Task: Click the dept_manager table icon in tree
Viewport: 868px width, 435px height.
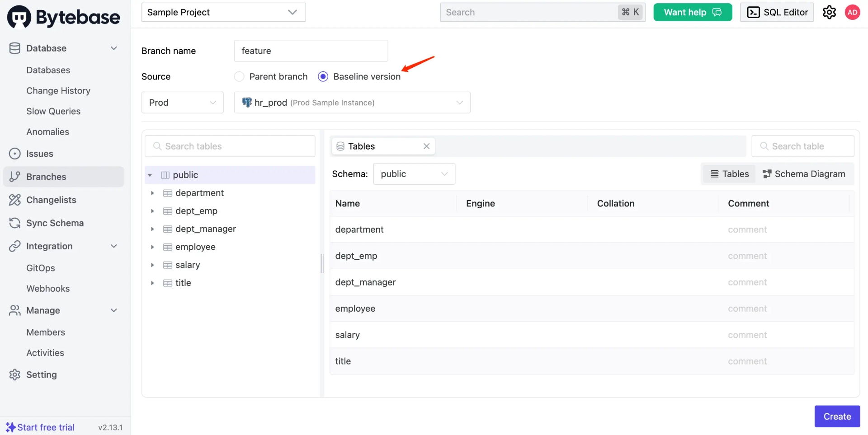Action: point(168,229)
